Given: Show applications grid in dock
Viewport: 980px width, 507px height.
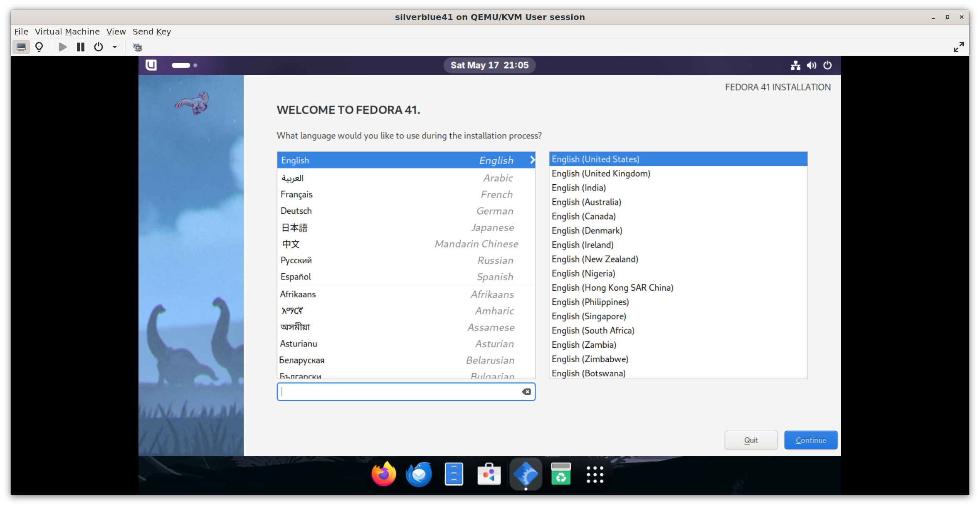Looking at the screenshot, I should [x=595, y=474].
